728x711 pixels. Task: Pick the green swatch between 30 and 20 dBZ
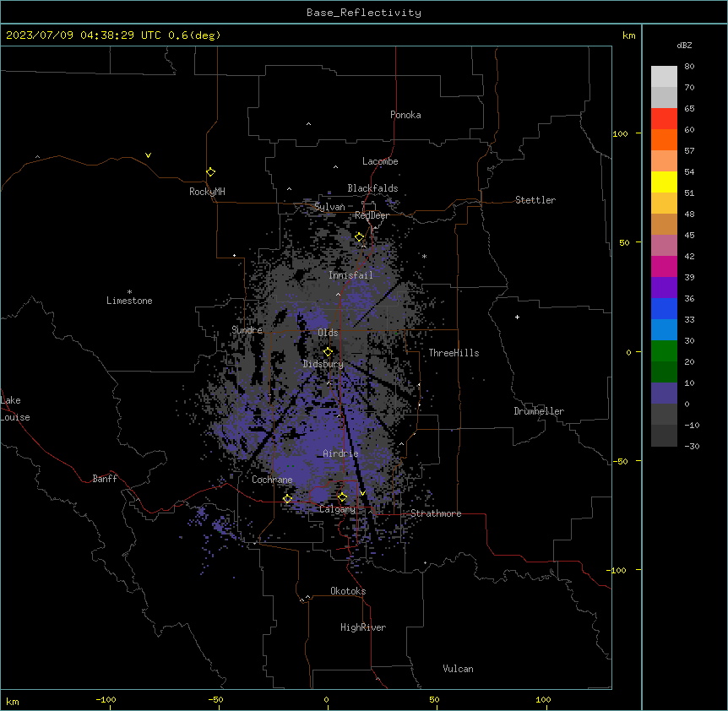click(664, 351)
